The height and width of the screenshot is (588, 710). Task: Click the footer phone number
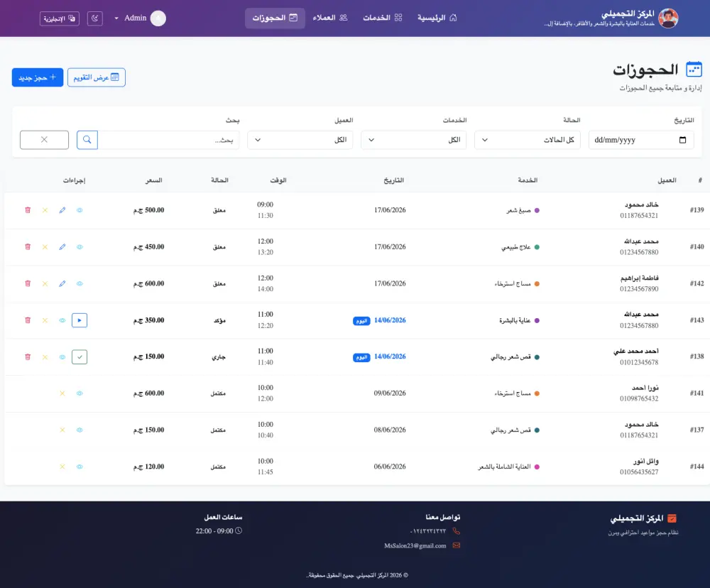tap(428, 531)
